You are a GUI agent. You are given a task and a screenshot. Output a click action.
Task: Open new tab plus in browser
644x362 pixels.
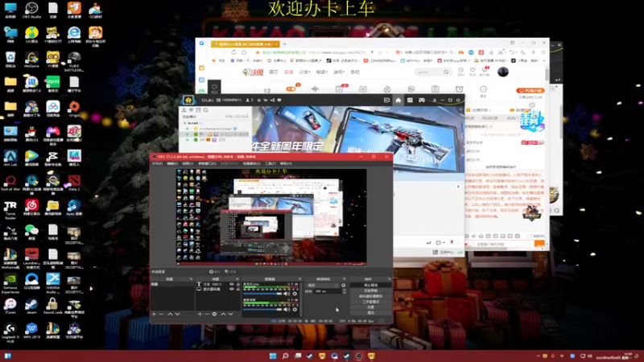tap(284, 44)
